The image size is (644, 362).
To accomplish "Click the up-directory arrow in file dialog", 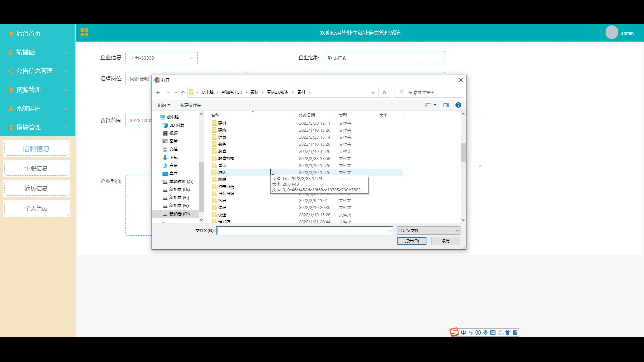I will tap(183, 93).
